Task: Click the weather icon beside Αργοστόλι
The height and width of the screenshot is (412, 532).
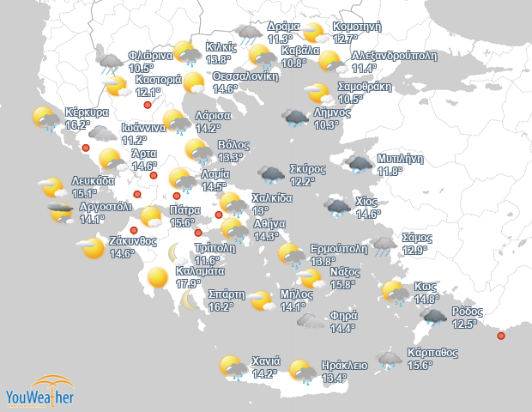Action: tap(61, 213)
